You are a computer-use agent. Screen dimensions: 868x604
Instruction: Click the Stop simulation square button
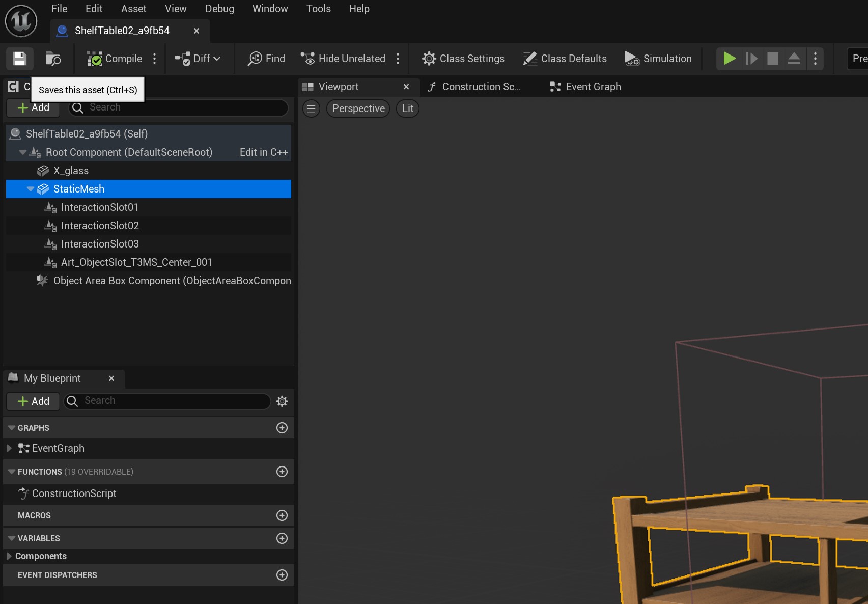pyautogui.click(x=773, y=59)
